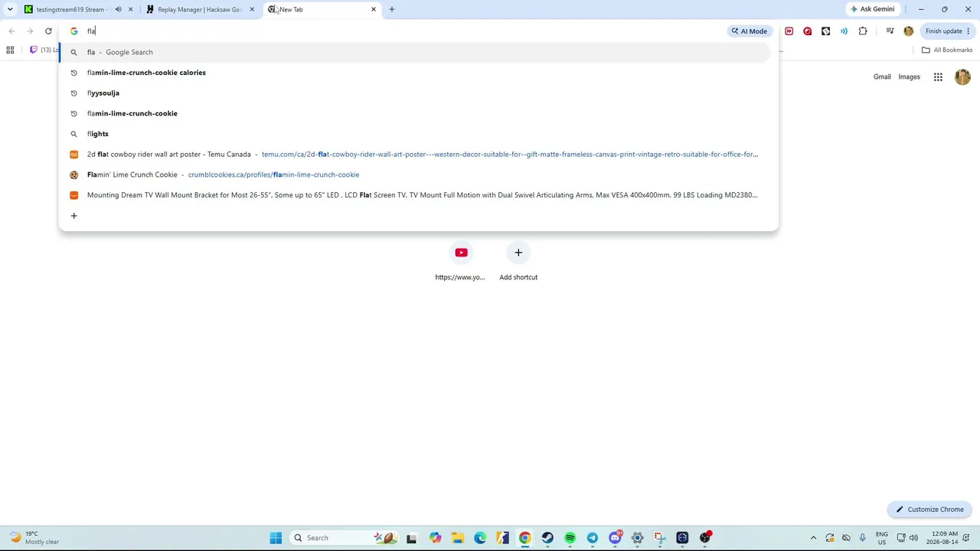Open the Chrome profile avatar in toolbar
Screen dimensions: 980x551
[x=909, y=31]
